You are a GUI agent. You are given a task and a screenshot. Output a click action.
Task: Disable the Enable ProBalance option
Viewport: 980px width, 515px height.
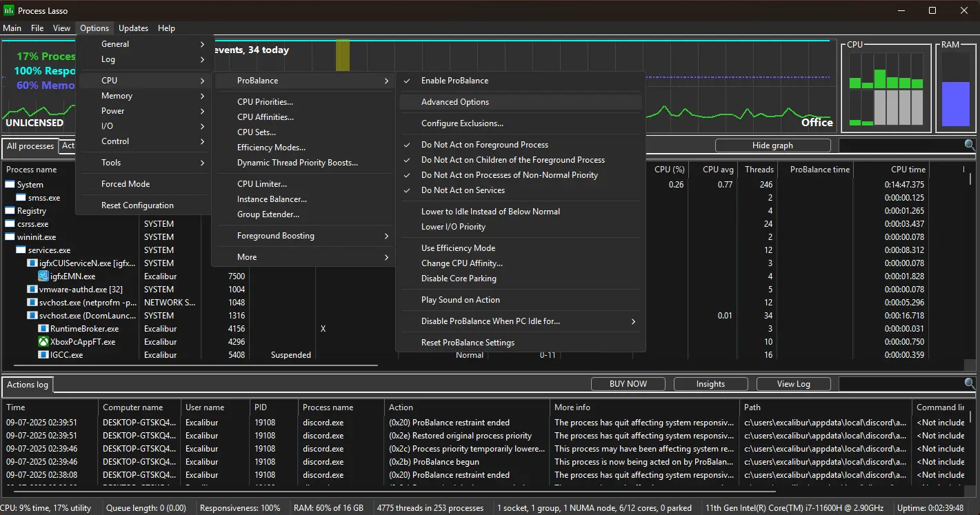point(521,81)
